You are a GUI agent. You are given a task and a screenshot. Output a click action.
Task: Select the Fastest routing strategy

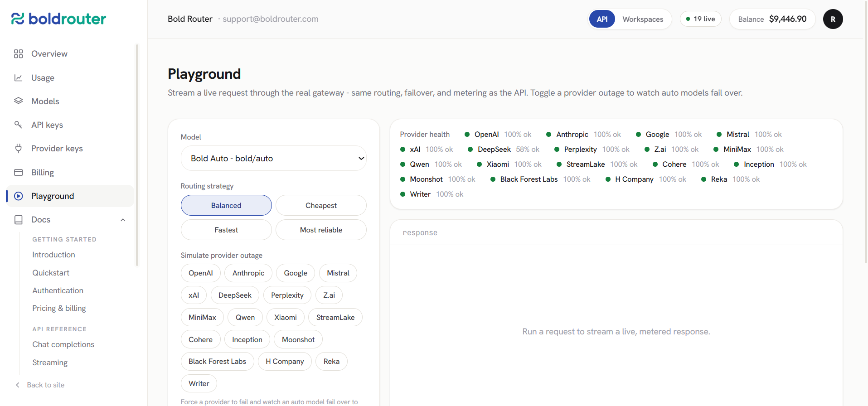pos(226,230)
